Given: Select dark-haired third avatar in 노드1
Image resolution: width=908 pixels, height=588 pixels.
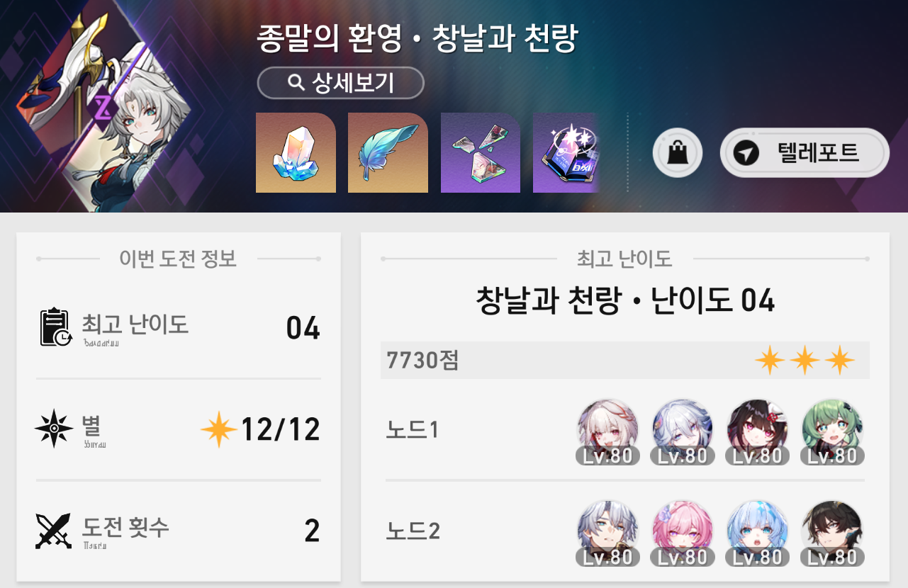Looking at the screenshot, I should click(758, 431).
